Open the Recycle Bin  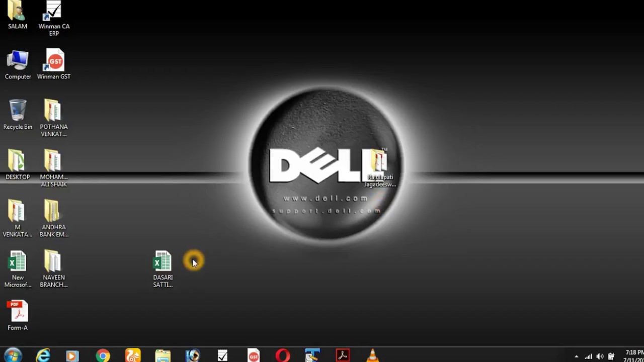pos(18,115)
